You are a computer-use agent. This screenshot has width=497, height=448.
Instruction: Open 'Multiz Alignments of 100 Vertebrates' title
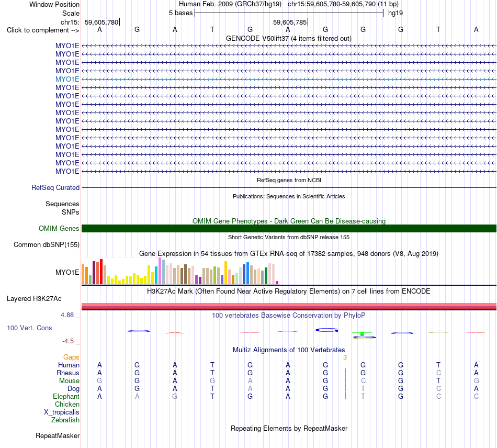[x=289, y=350]
